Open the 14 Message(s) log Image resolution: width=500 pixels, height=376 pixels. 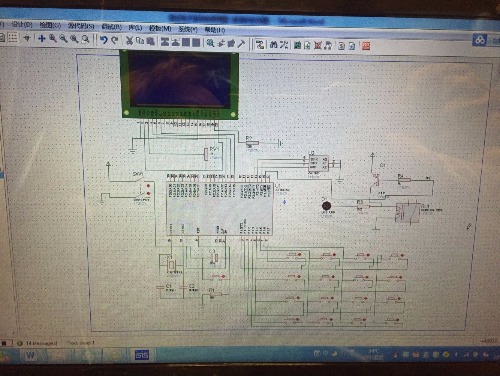coord(41,343)
